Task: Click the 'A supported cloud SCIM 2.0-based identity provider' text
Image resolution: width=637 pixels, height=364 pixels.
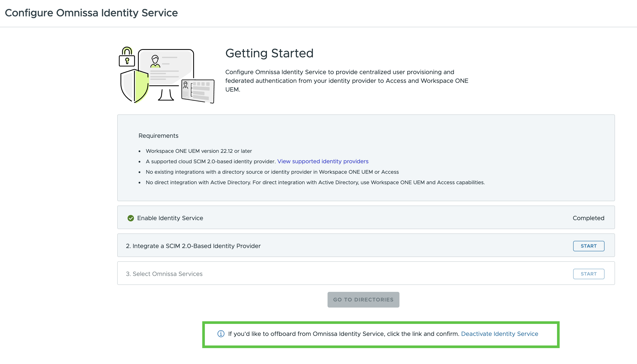Action: [x=211, y=162]
